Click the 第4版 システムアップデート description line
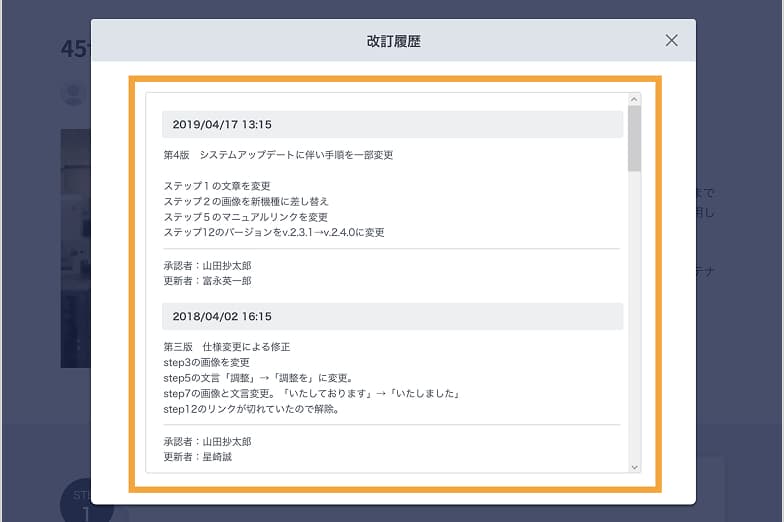The image size is (784, 522). 278,155
